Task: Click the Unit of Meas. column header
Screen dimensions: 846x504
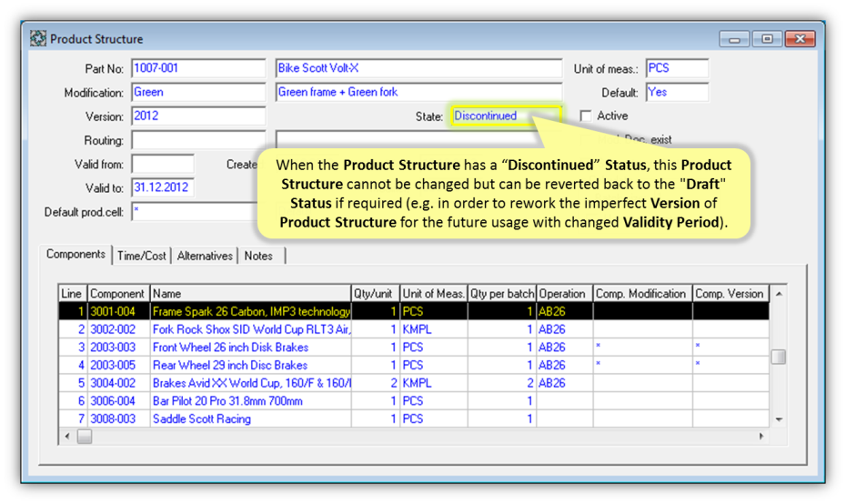Action: tap(434, 294)
